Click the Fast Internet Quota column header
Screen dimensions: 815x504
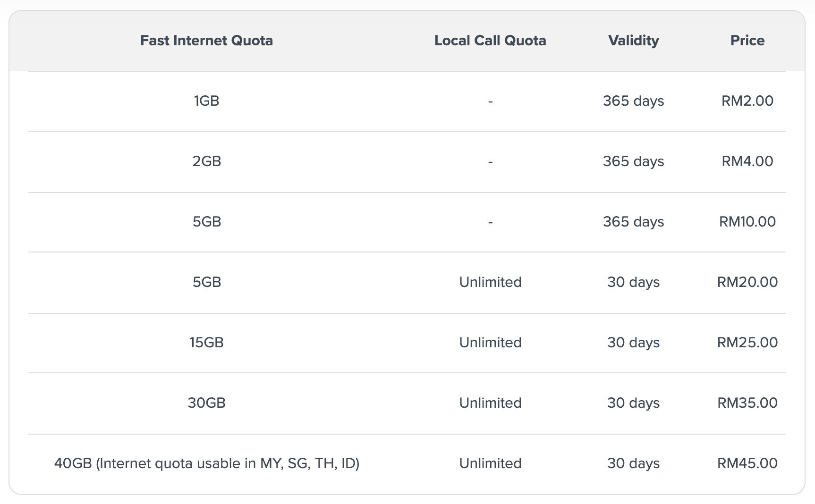[x=206, y=41]
